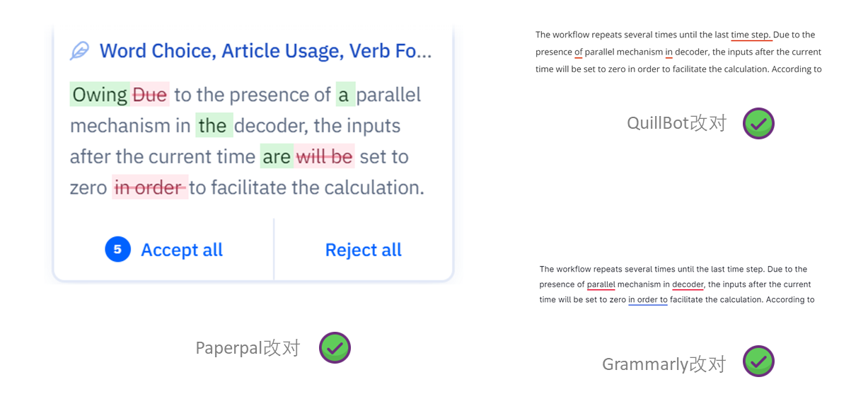The image size is (868, 399).
Task: Select the green 'are' replacement word
Action: 277,156
